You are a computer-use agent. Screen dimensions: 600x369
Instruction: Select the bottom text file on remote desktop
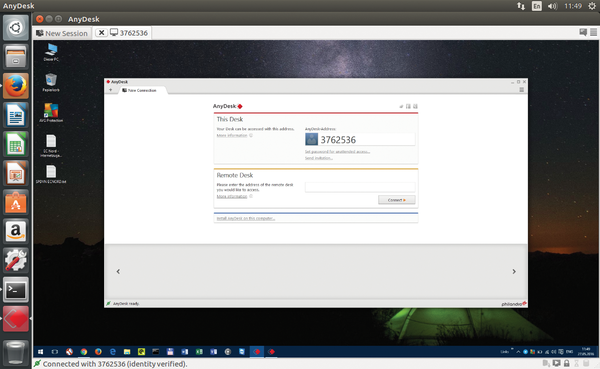51,175
